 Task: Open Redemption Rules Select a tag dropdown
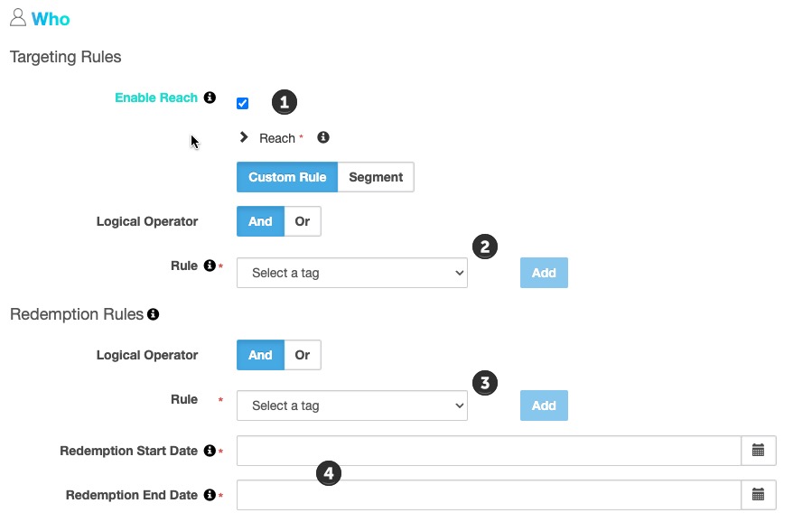tap(352, 405)
